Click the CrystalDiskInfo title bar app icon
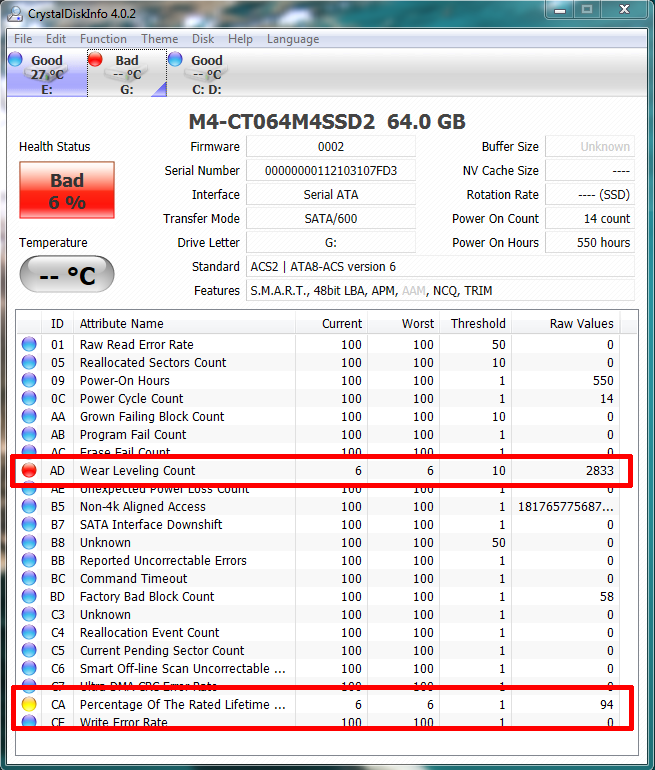The image size is (655, 770). point(16,13)
